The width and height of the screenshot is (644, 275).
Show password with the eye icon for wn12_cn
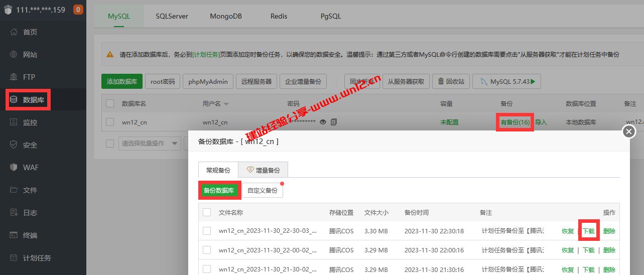click(x=323, y=122)
